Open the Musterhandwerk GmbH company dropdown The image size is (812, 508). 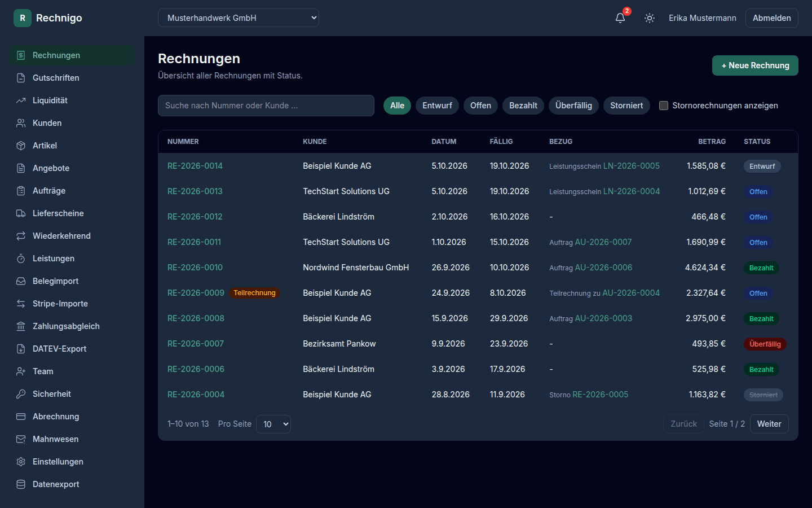pyautogui.click(x=239, y=18)
